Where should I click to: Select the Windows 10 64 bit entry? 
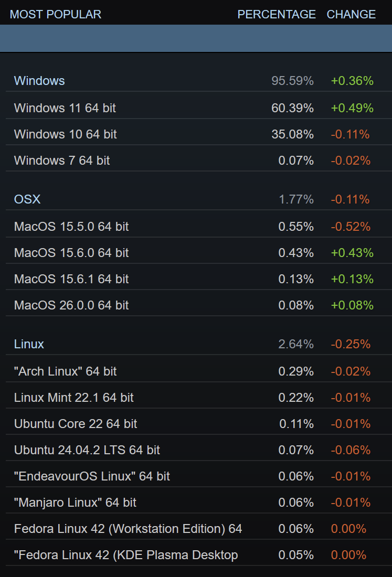point(66,134)
